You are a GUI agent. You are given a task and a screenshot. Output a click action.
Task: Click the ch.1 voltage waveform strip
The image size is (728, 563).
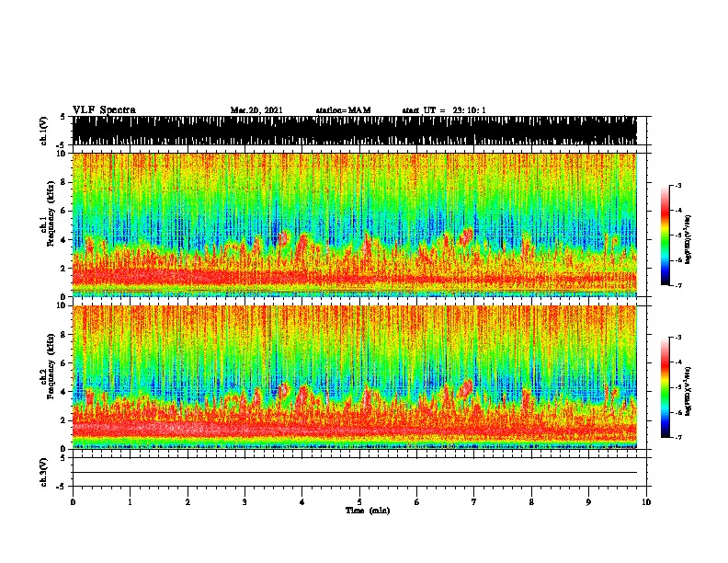(x=355, y=131)
